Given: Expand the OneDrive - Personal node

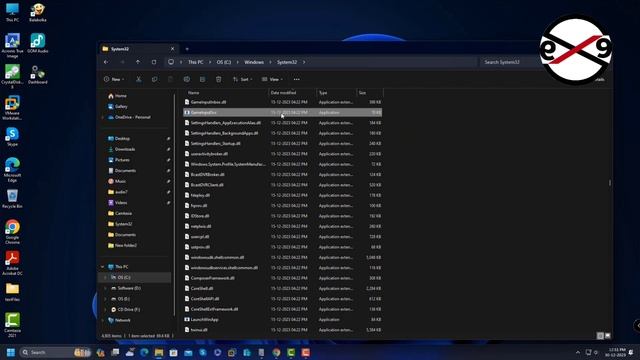Looking at the screenshot, I should (102, 117).
